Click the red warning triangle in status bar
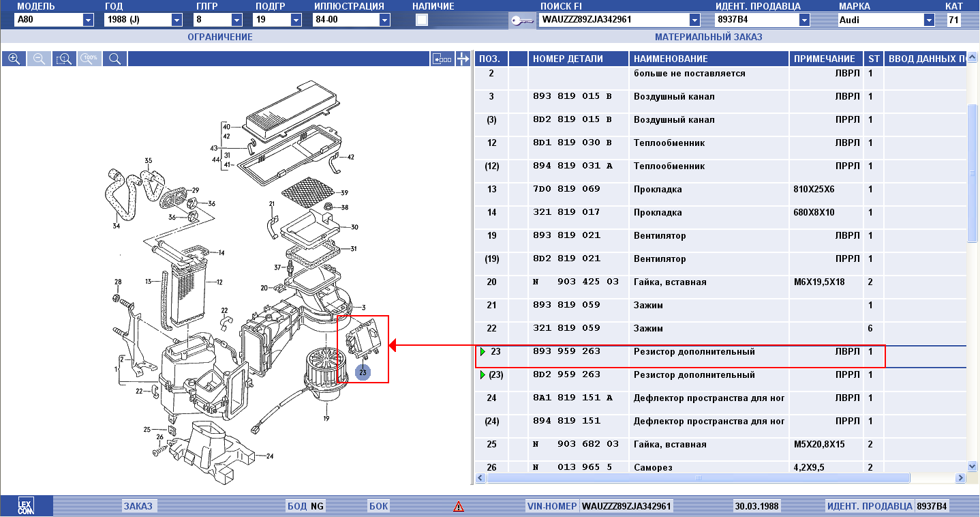 tap(459, 507)
